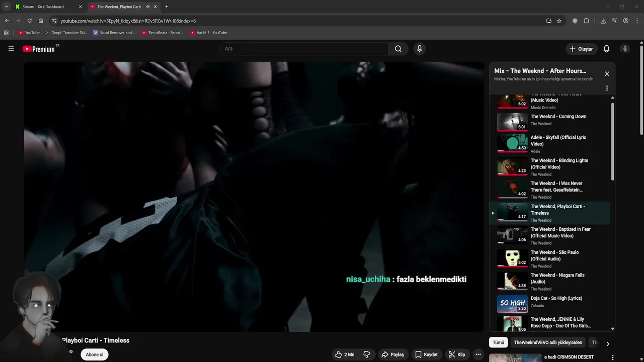
Task: Play The Weeknd - São Paulo audio
Action: click(551, 259)
